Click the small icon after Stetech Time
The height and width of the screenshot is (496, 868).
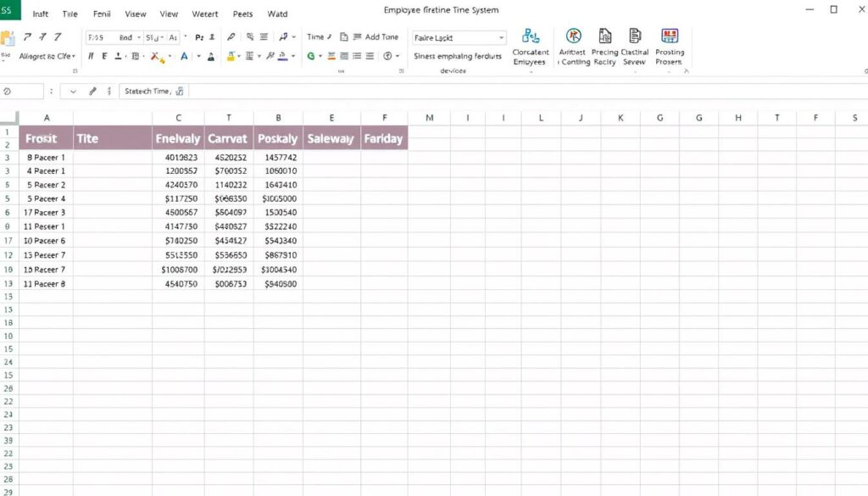180,92
